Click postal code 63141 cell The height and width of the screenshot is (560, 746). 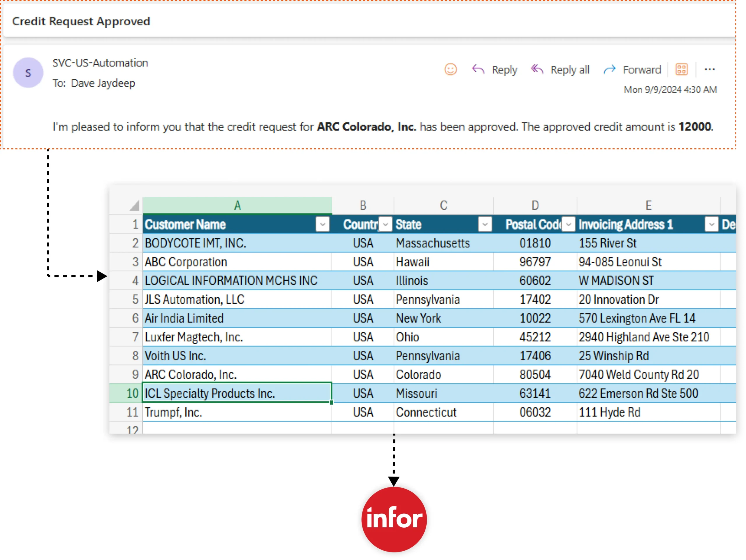535,393
